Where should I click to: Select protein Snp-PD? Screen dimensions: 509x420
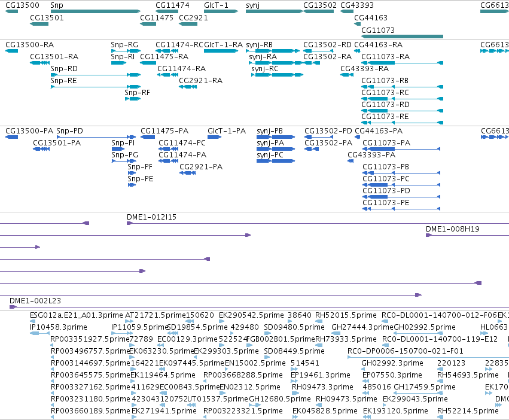click(70, 131)
